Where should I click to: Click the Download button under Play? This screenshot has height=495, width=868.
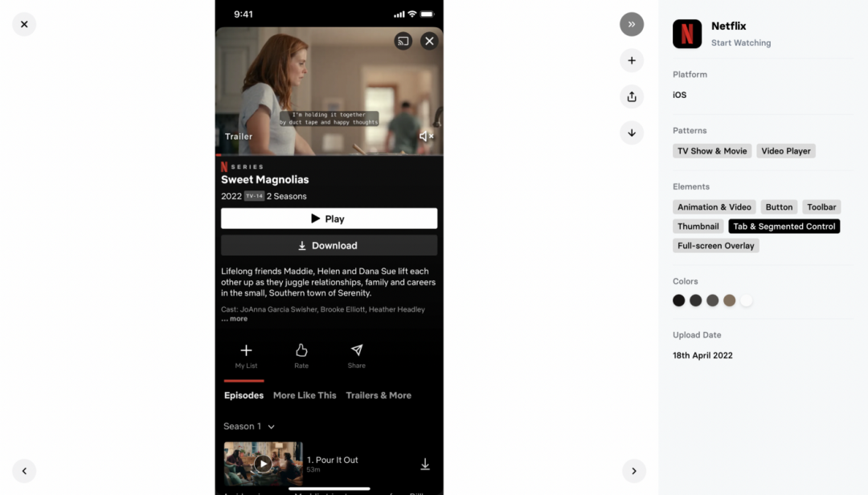329,245
